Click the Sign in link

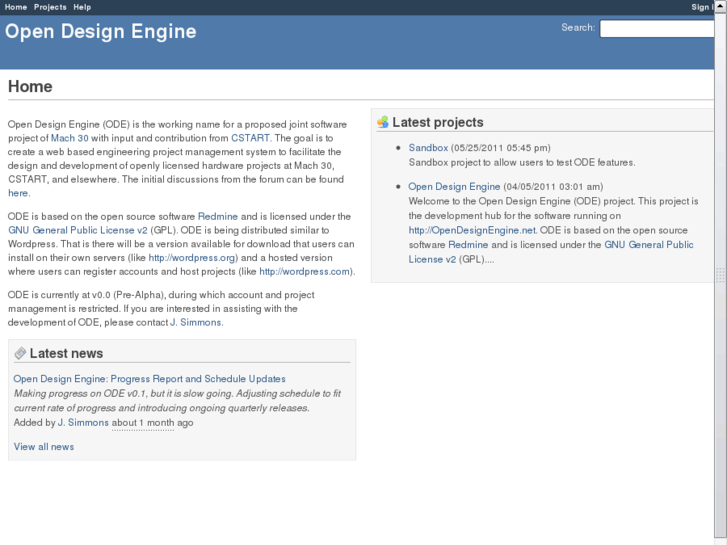coord(704,7)
